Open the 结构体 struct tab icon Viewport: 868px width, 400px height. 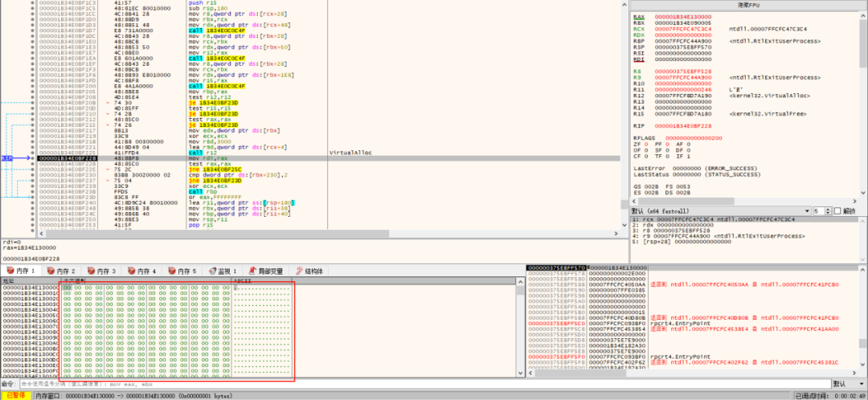[301, 271]
